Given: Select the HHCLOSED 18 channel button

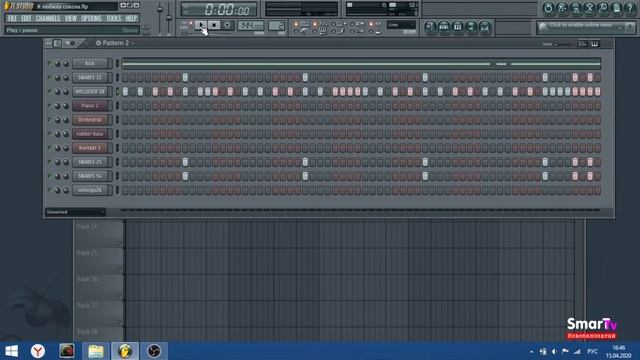Looking at the screenshot, I should tap(90, 91).
